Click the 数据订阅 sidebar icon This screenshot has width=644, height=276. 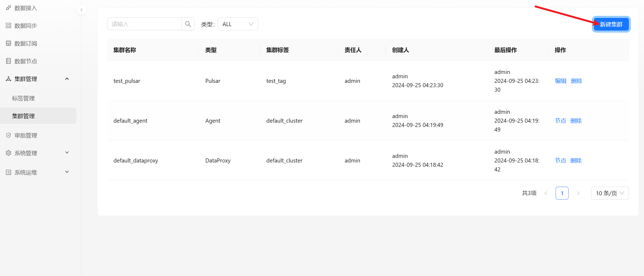point(9,43)
